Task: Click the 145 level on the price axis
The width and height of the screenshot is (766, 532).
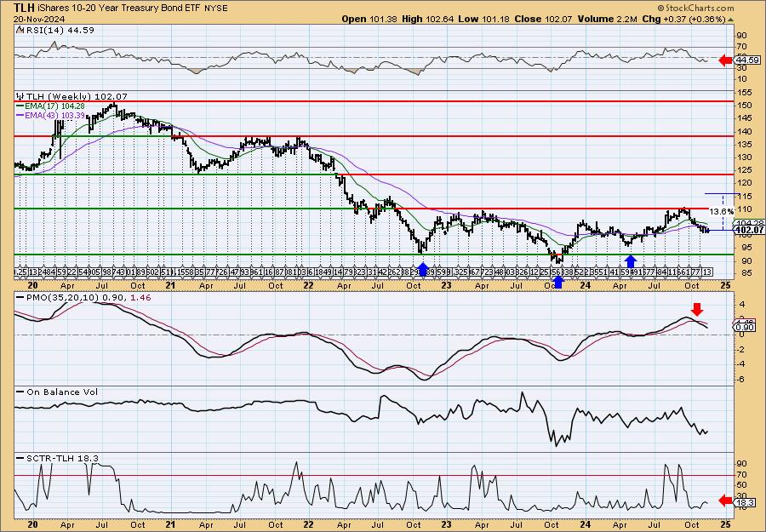Action: click(745, 118)
